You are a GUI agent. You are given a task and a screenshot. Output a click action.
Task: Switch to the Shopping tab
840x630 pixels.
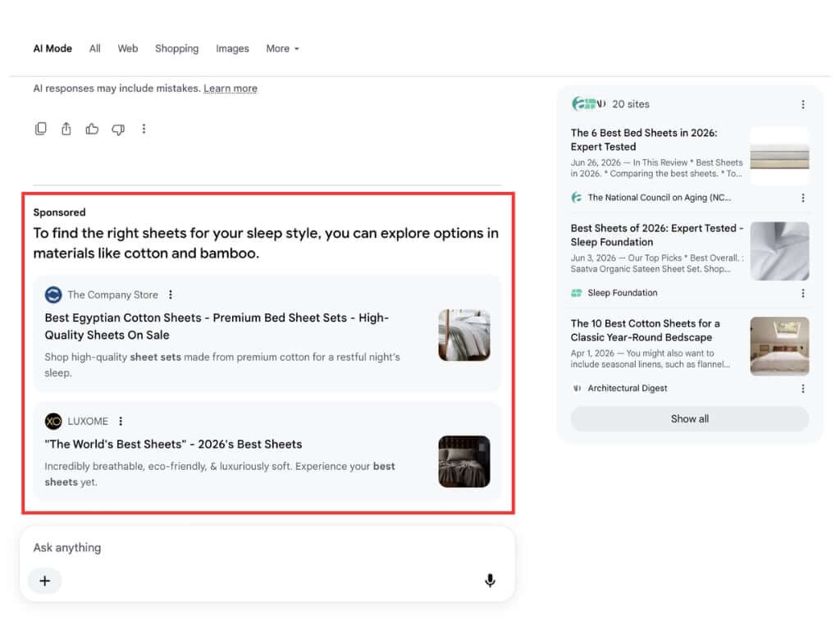pos(177,48)
